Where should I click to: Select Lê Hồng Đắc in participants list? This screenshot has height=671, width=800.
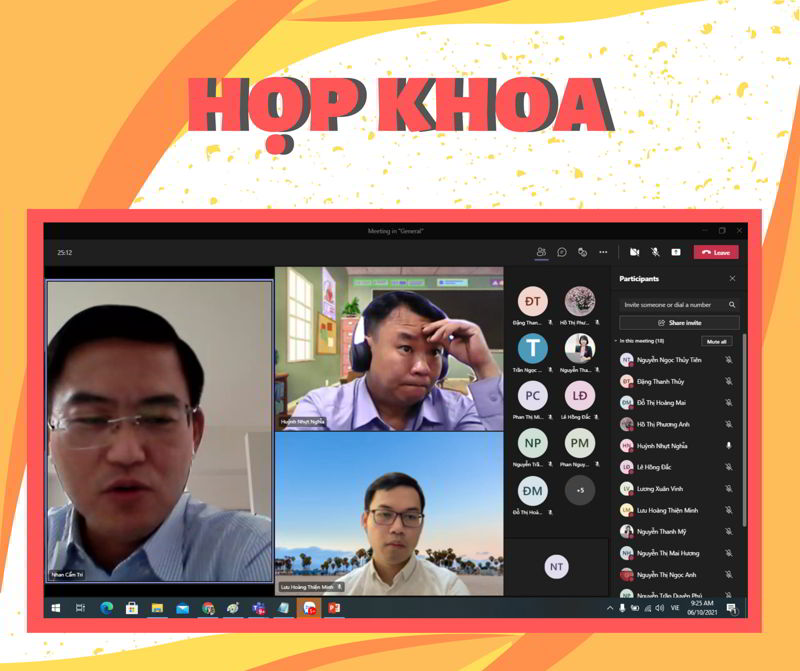tap(656, 467)
